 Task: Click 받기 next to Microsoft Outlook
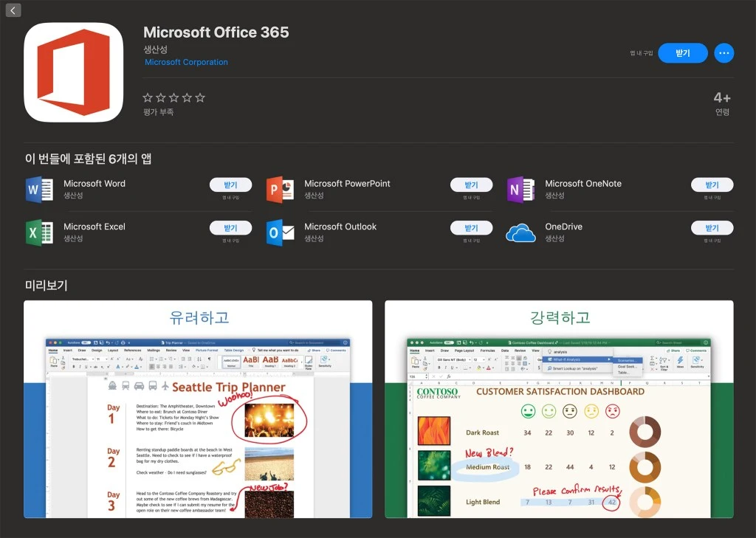pyautogui.click(x=472, y=227)
